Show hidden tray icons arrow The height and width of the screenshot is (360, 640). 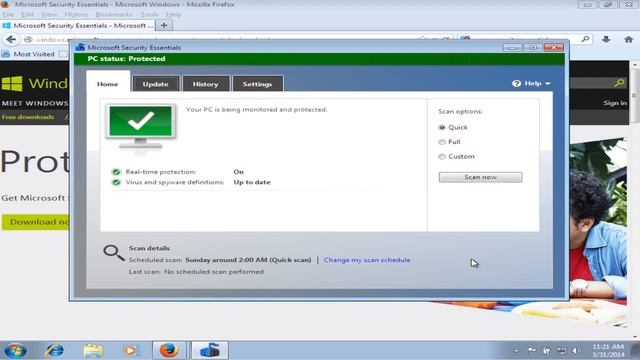(516, 351)
